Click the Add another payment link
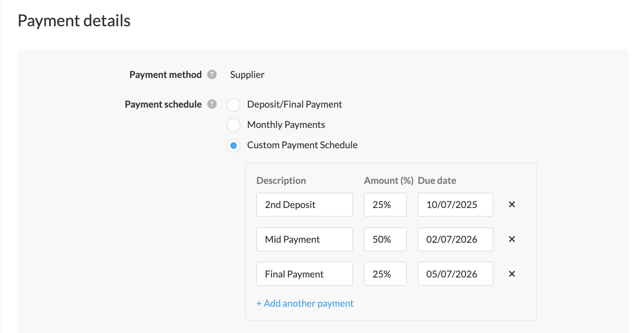The height and width of the screenshot is (333, 644). tap(305, 303)
